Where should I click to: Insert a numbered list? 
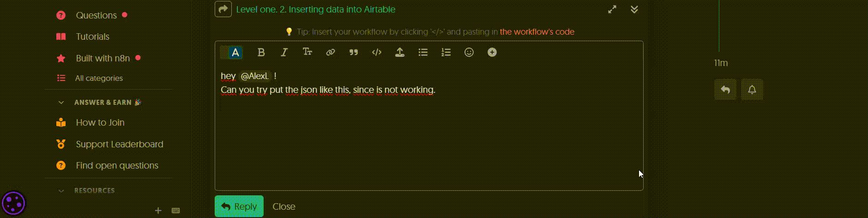coord(446,53)
